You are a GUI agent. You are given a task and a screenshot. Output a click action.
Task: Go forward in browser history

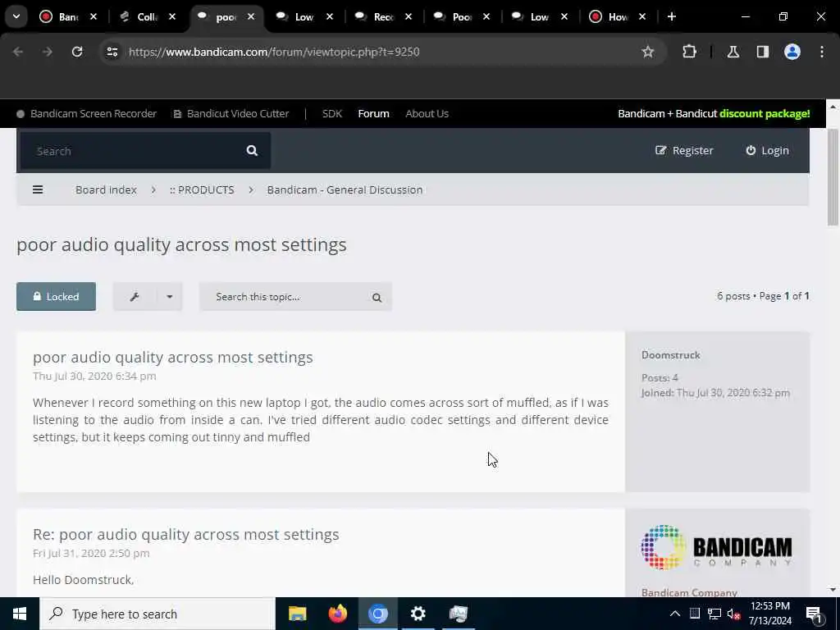coord(47,52)
